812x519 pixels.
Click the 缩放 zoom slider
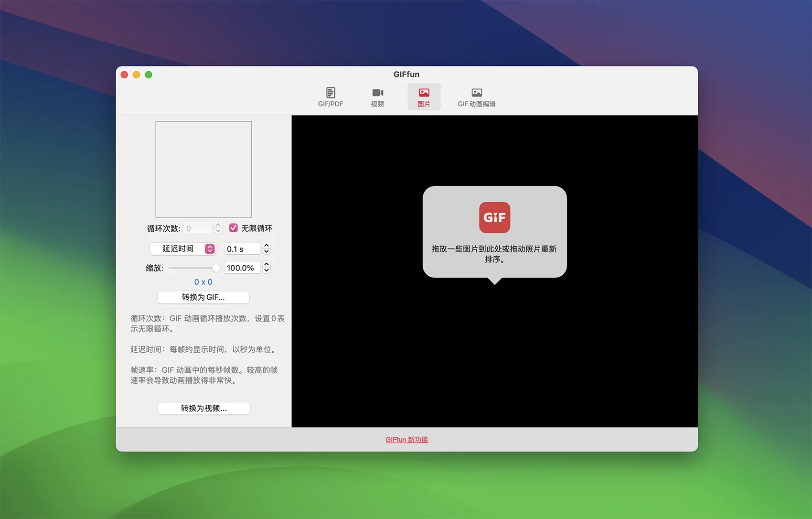(x=194, y=268)
